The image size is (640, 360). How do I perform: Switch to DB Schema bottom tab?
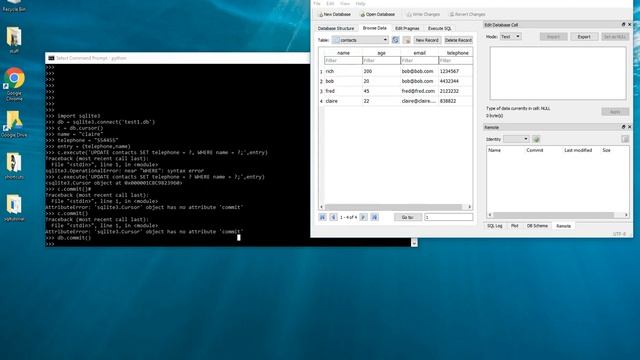[537, 226]
